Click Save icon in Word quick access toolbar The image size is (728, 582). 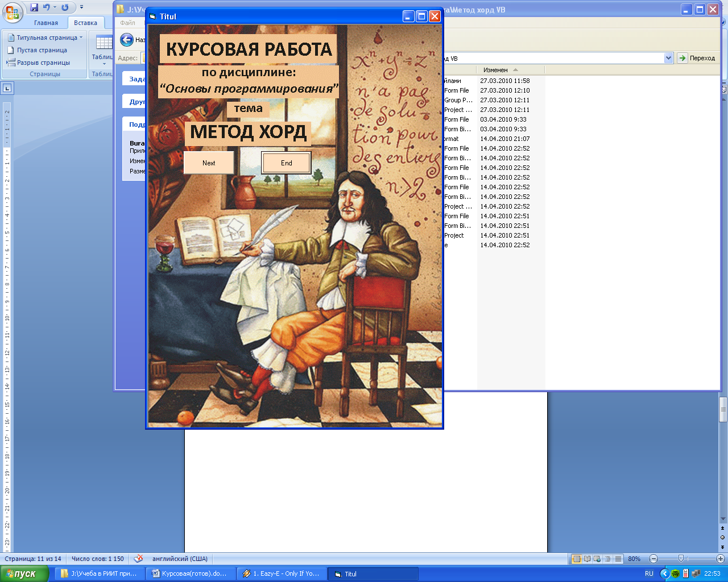coord(34,7)
